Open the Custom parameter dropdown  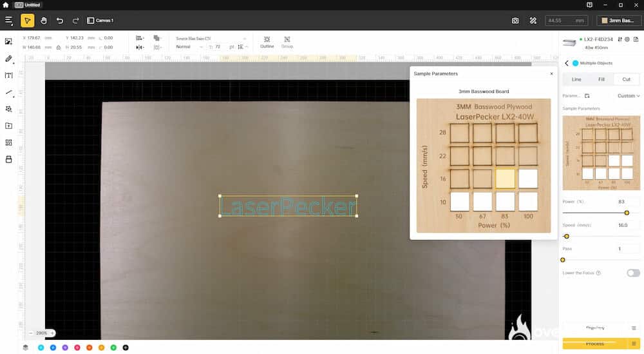(x=629, y=96)
